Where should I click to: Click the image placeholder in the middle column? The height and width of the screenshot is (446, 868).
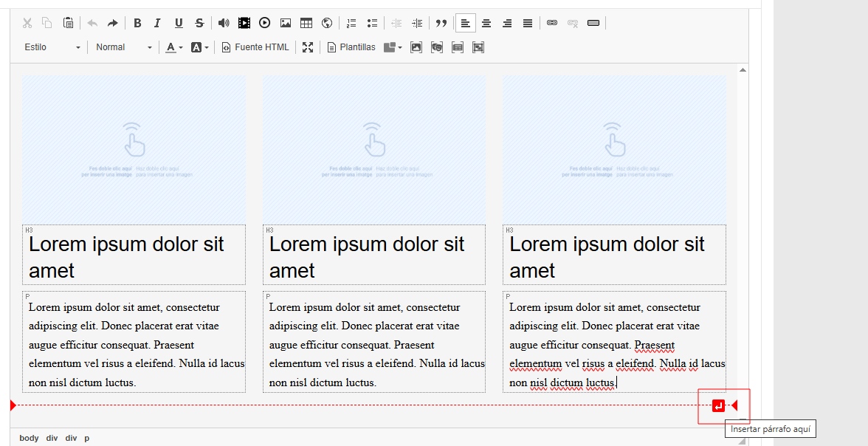click(x=374, y=150)
